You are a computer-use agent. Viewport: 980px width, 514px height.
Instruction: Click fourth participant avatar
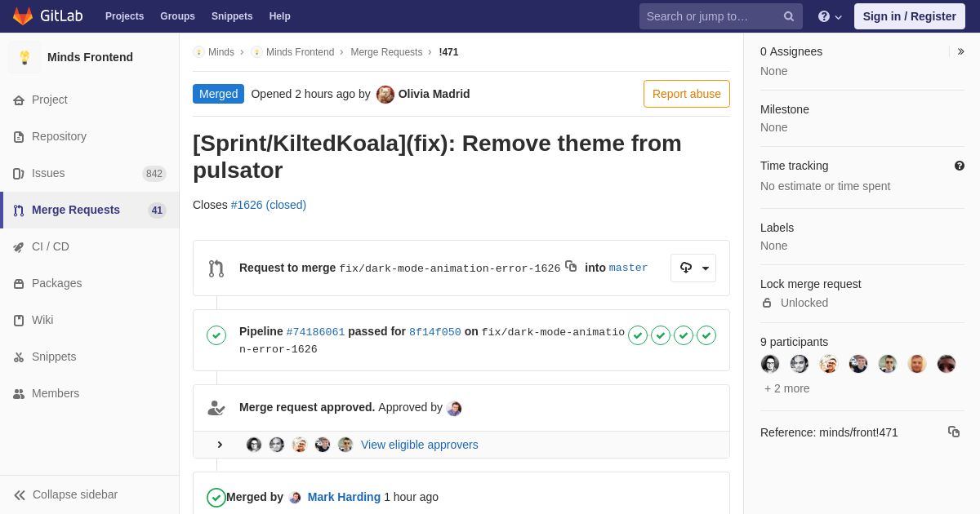click(x=858, y=364)
